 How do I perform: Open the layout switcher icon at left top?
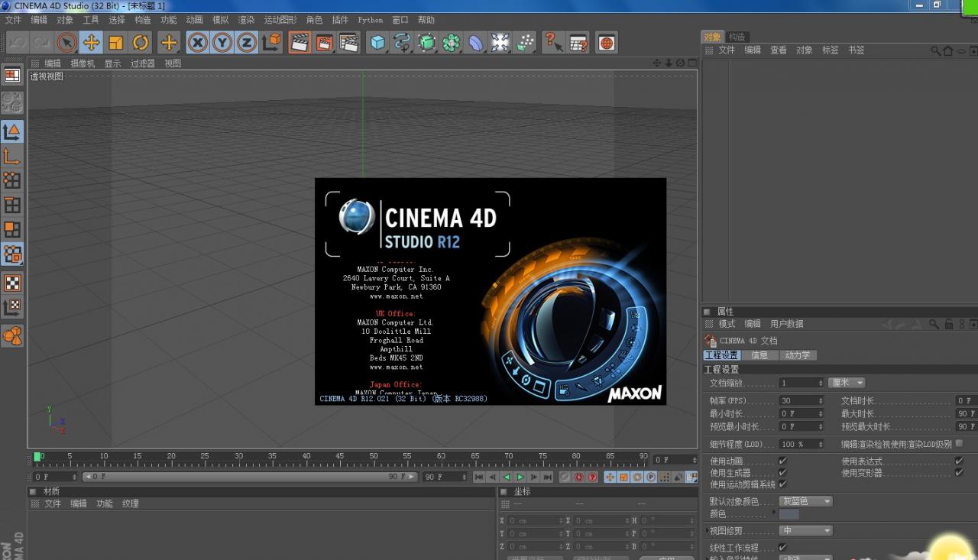tap(12, 75)
